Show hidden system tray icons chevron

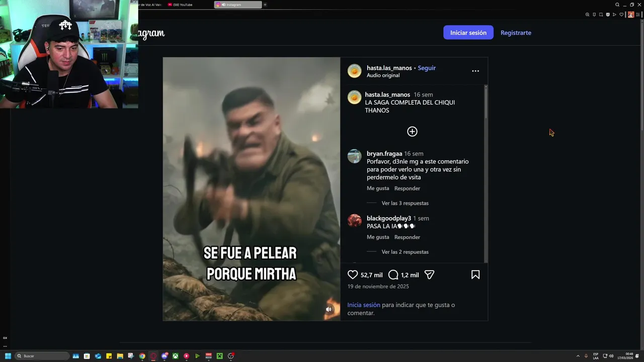pyautogui.click(x=578, y=356)
